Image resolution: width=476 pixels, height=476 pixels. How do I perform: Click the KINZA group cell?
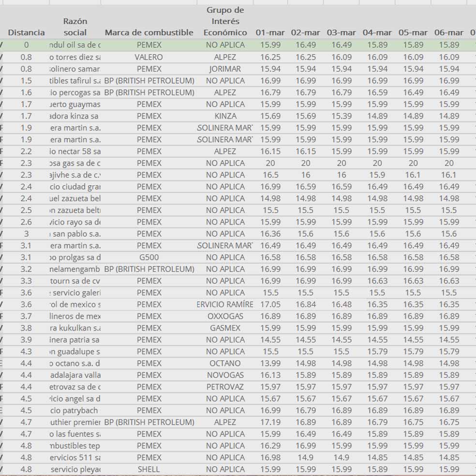(225, 116)
